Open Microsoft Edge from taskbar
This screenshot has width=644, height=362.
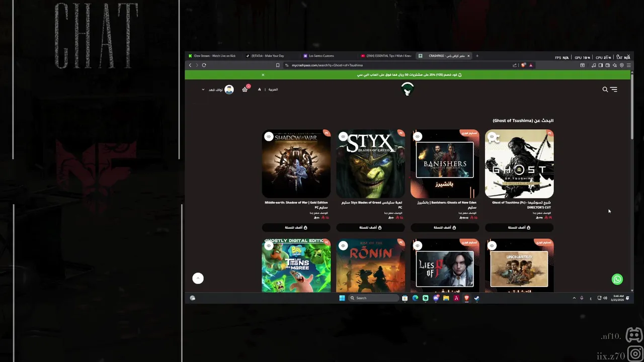[x=415, y=298]
